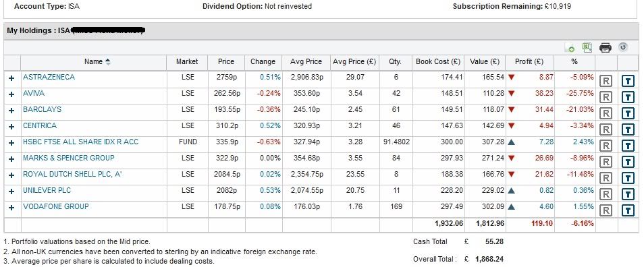Expand the Unilever PLC row

pos(11,191)
